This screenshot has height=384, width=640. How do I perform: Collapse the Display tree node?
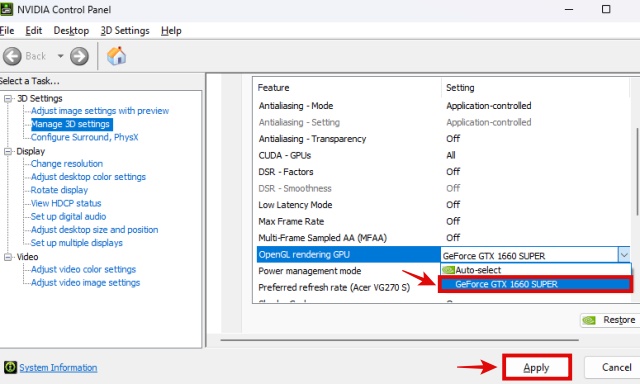(8, 151)
